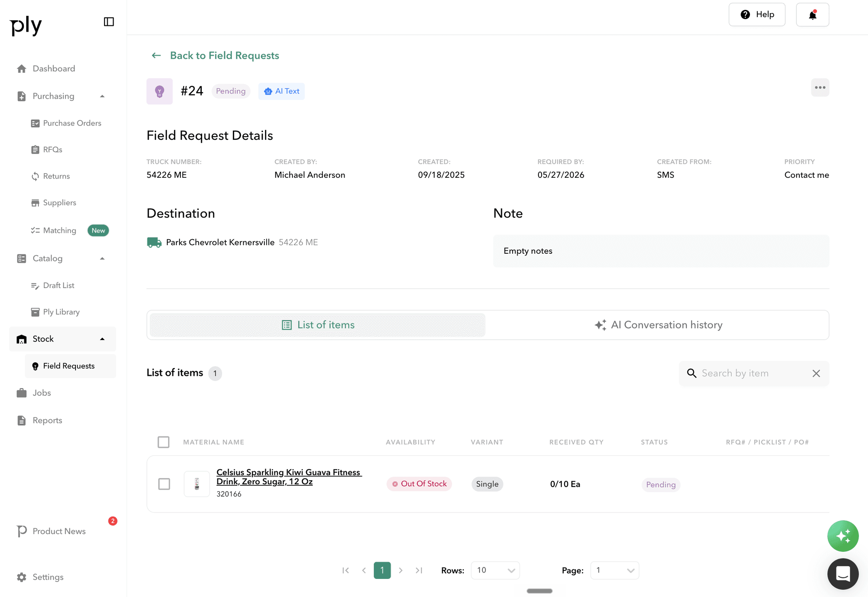Screen dimensions: 868x597
Task: Open Celsius Sparkling Kiwi Guava link
Action: 289,477
